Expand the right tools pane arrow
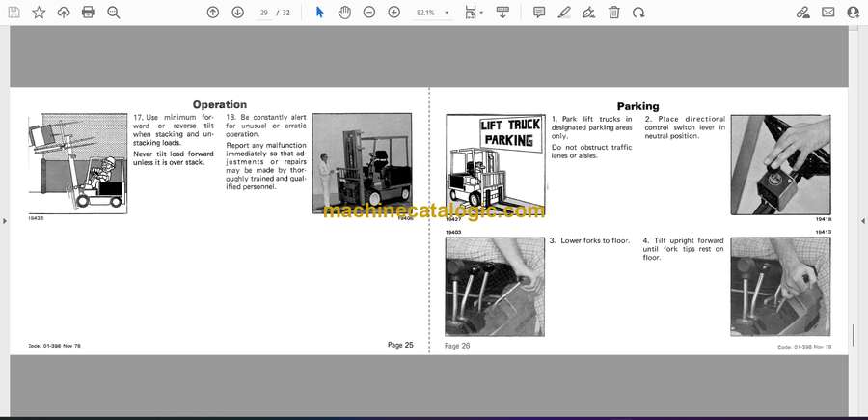 (x=862, y=221)
